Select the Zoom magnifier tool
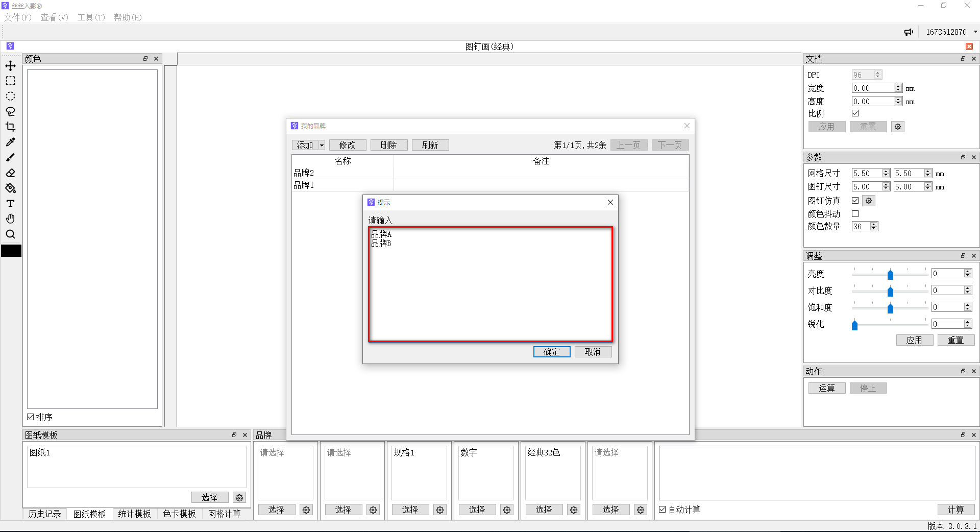Viewport: 980px width, 532px height. [x=10, y=234]
